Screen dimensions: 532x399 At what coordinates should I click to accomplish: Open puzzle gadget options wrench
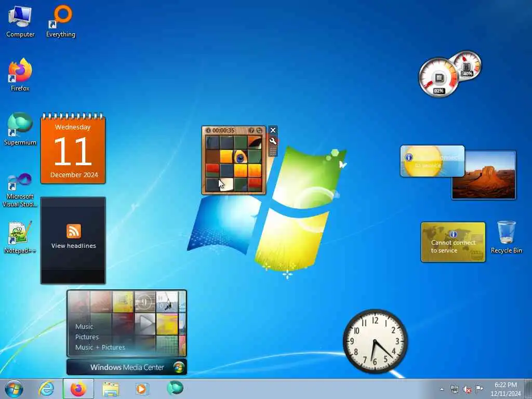coord(273,141)
